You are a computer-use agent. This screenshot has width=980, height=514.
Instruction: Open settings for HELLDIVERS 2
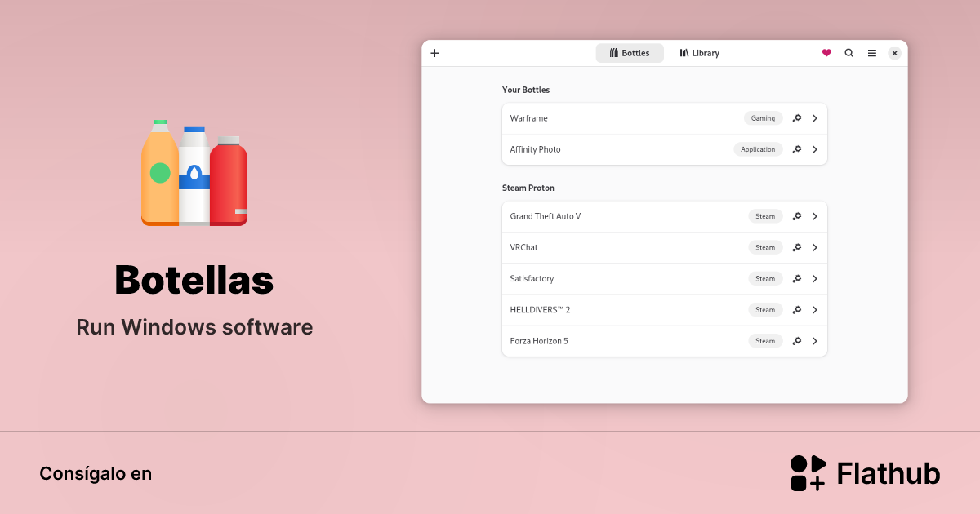(x=797, y=309)
